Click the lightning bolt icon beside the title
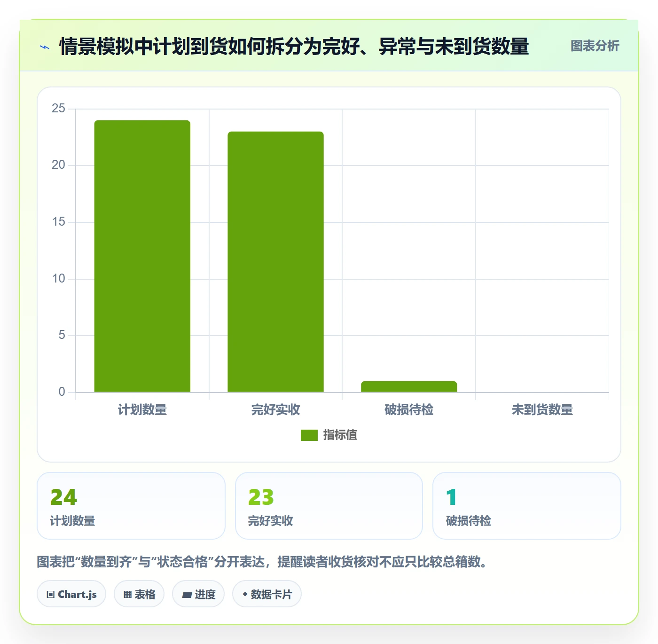Image resolution: width=658 pixels, height=644 pixels. click(x=45, y=47)
